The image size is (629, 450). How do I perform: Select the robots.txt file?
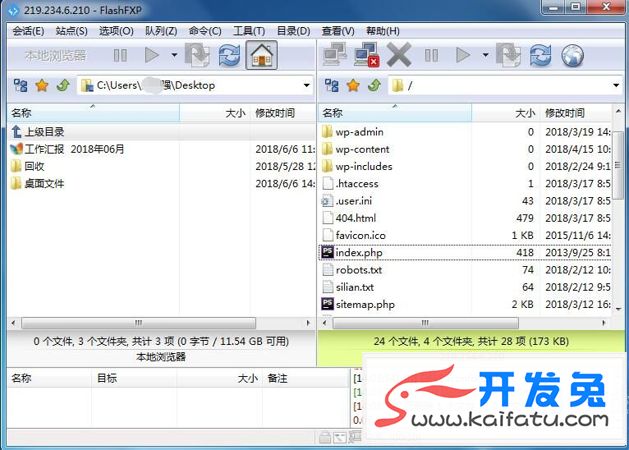[466, 270]
